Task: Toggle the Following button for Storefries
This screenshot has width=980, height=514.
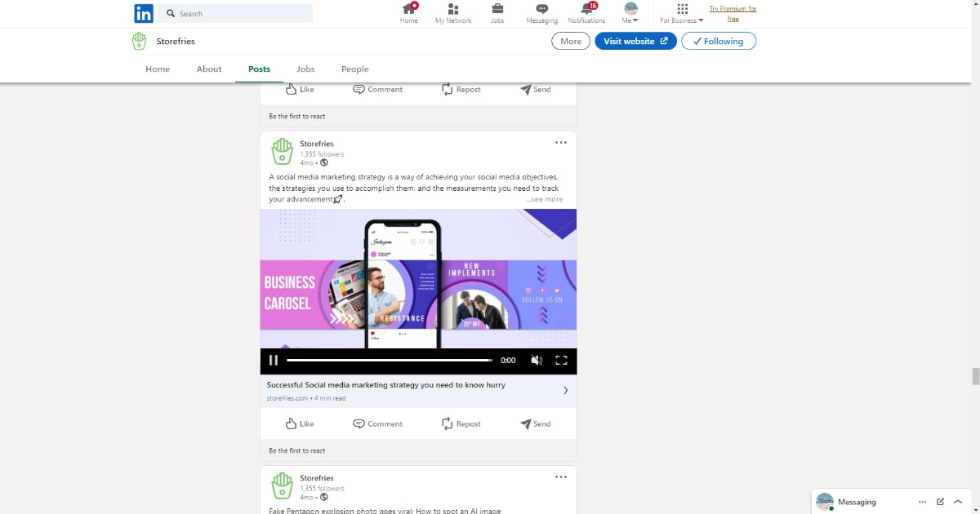Action: point(718,41)
